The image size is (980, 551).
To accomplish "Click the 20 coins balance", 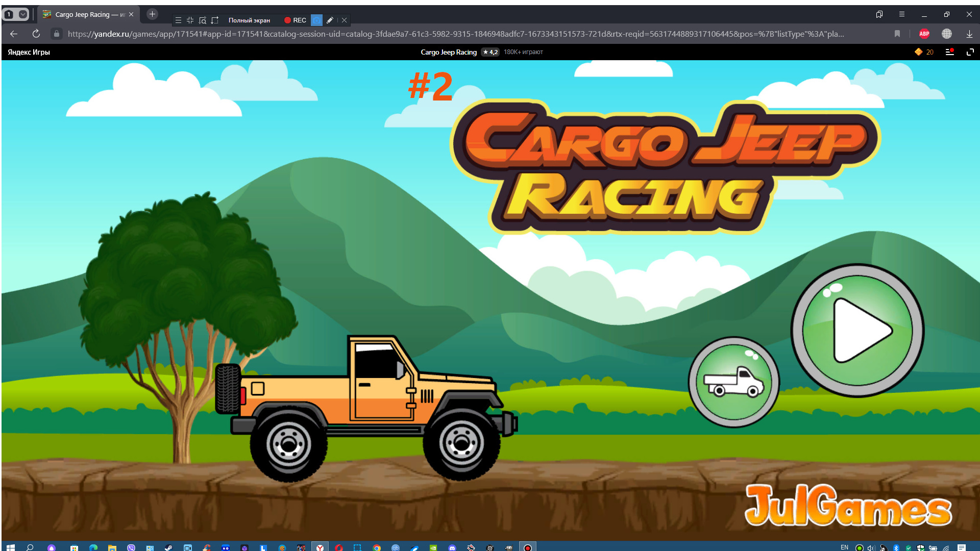I will click(x=924, y=52).
